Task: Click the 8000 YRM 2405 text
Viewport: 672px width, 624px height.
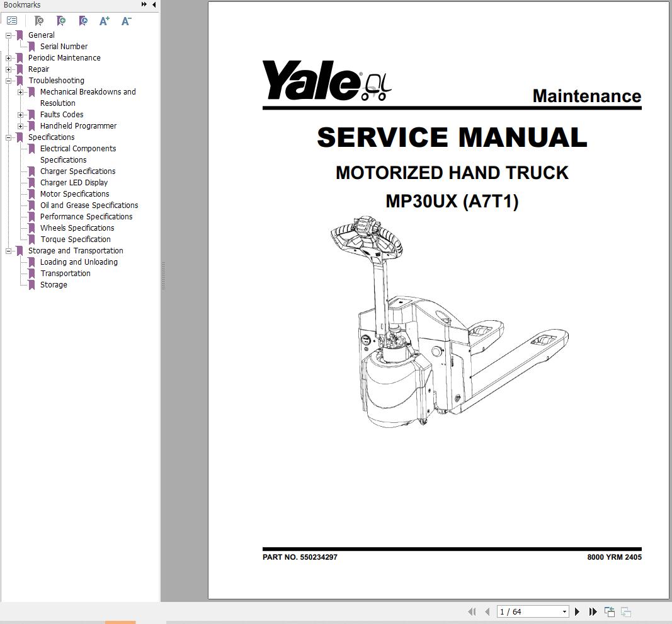Action: pos(615,557)
